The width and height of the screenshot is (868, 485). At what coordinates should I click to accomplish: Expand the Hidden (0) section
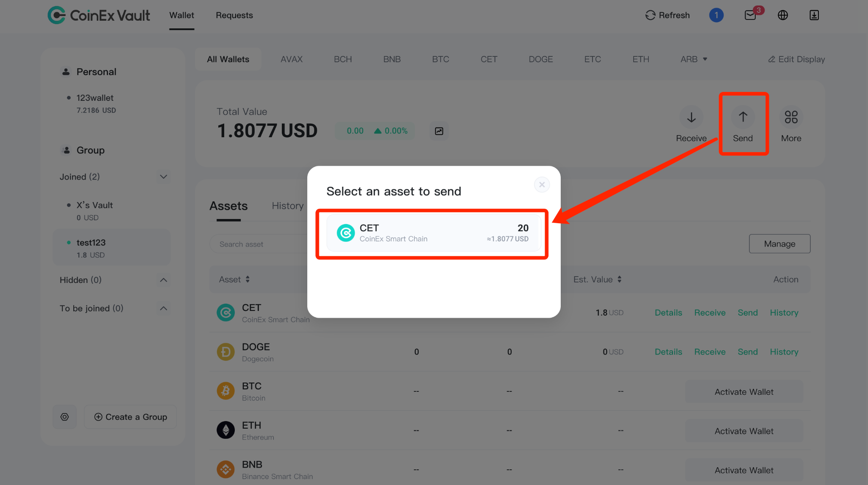(x=164, y=280)
